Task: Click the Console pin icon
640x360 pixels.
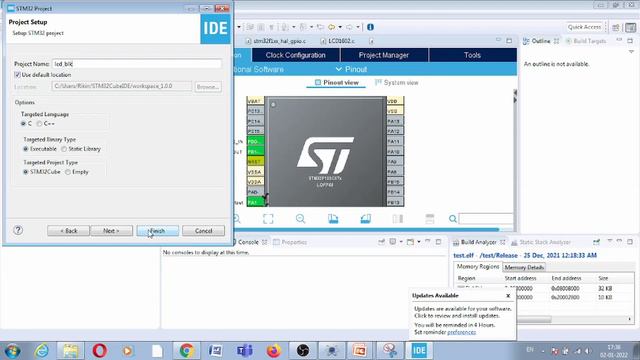Action: 381,242
